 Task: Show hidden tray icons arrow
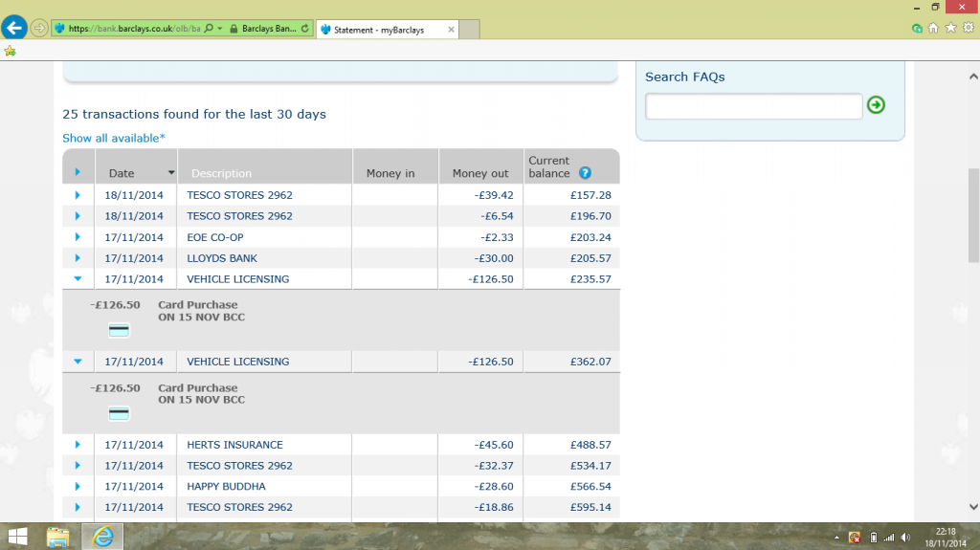coord(836,538)
